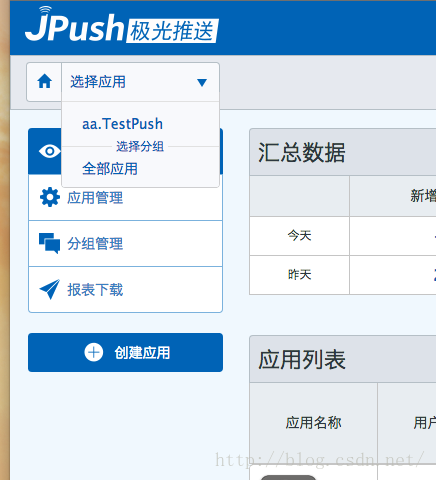Click the 创建应用 button

[125, 352]
